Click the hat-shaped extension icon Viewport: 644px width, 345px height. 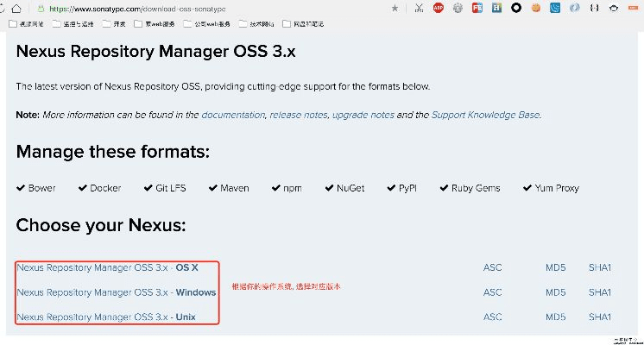tap(614, 8)
